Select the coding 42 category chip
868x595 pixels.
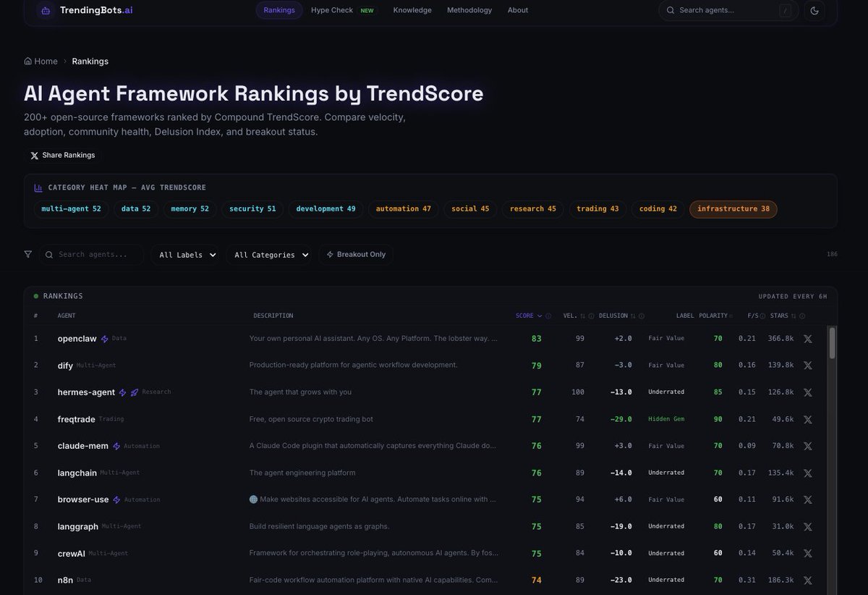[658, 209]
